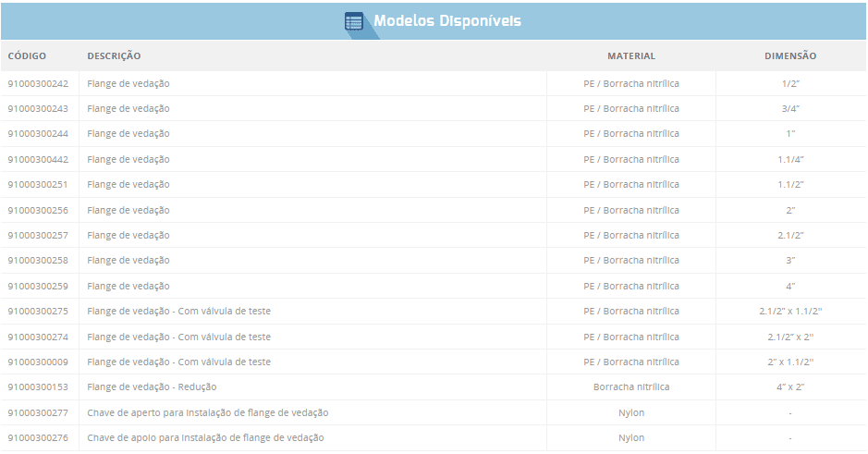The height and width of the screenshot is (454, 868).
Task: Click the Borracha nitrílica cell for code 91000300153
Action: click(x=630, y=387)
